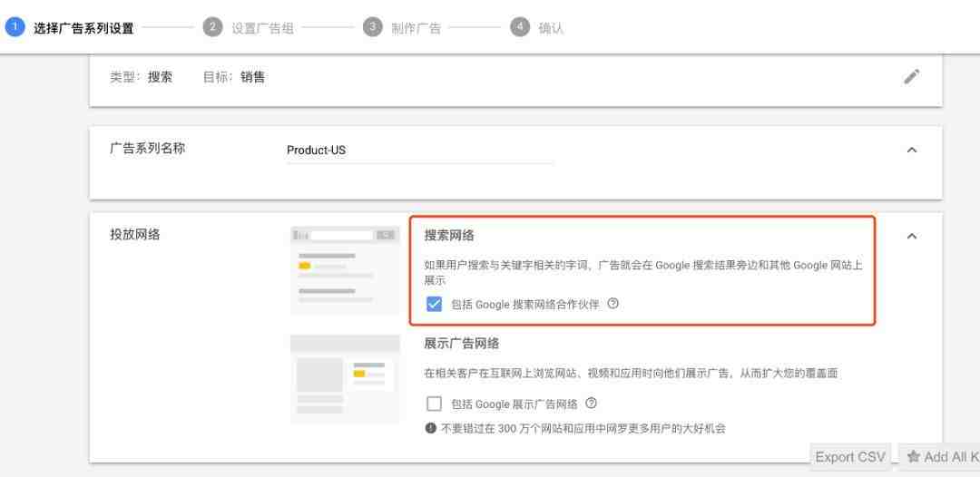Collapse the 广告系列名称 section chevron
980x477 pixels.
click(x=912, y=150)
